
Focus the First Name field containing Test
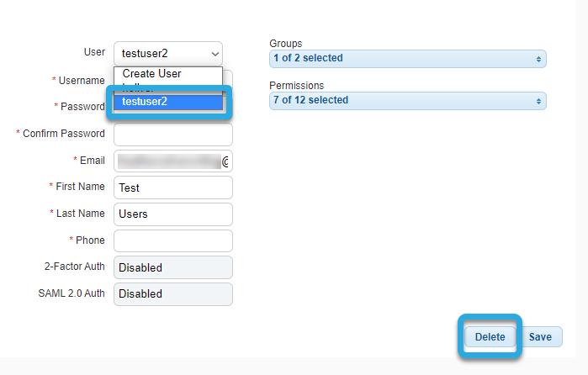(x=173, y=187)
